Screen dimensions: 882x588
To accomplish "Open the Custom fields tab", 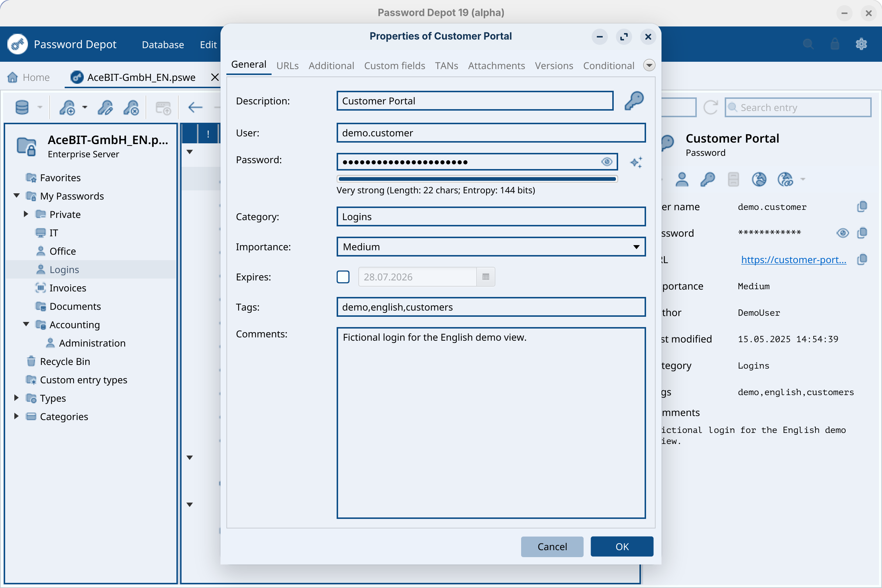I will pyautogui.click(x=394, y=66).
